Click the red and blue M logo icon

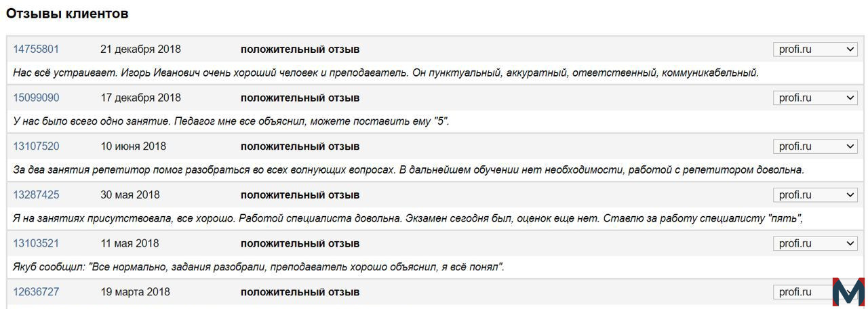pos(848,292)
